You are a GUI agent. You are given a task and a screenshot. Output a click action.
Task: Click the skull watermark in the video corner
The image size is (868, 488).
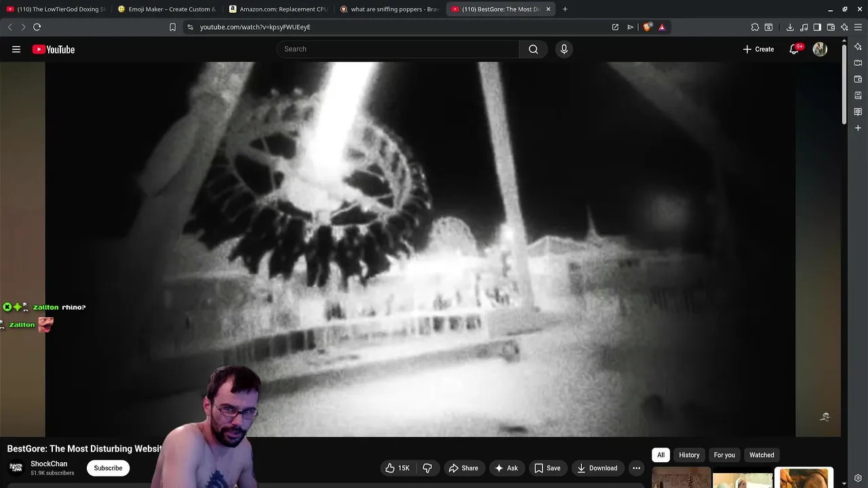click(x=825, y=417)
